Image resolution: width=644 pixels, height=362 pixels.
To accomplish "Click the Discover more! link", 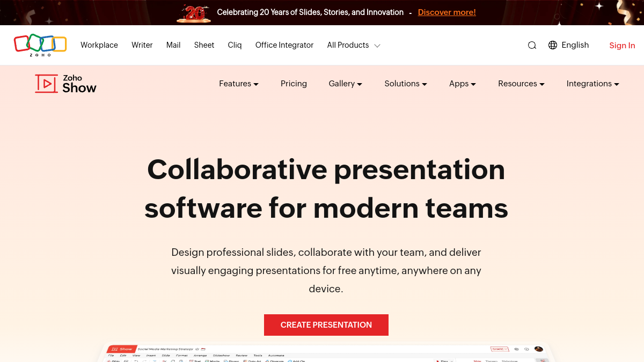I will pyautogui.click(x=447, y=12).
